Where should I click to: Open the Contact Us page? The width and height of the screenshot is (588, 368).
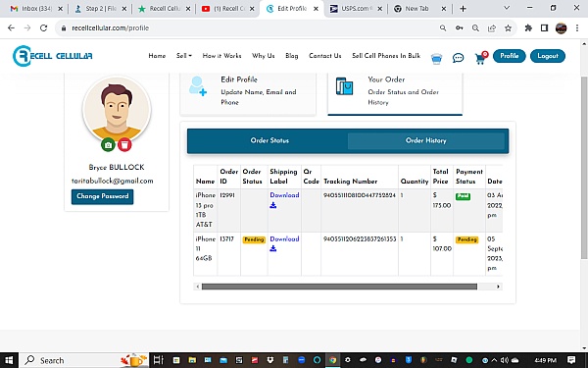[324, 56]
